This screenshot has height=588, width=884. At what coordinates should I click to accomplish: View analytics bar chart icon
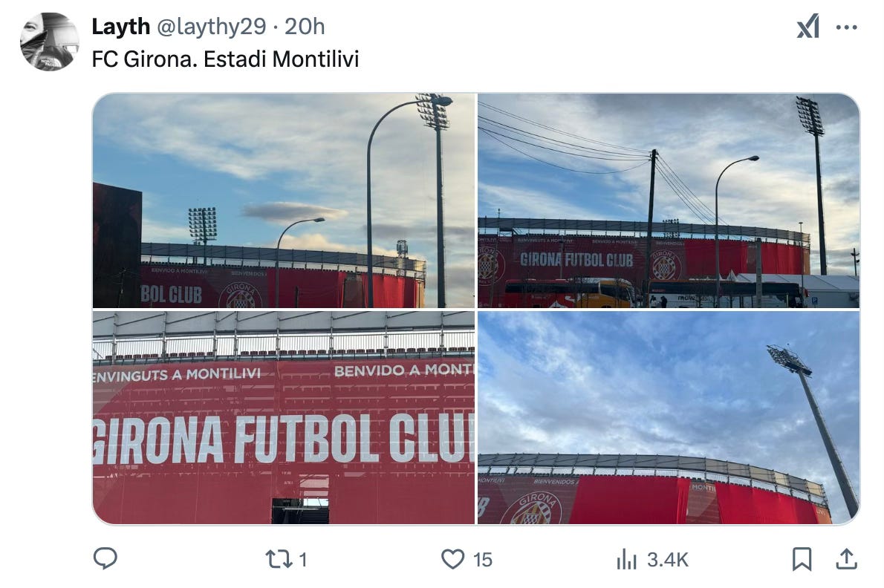click(x=626, y=559)
